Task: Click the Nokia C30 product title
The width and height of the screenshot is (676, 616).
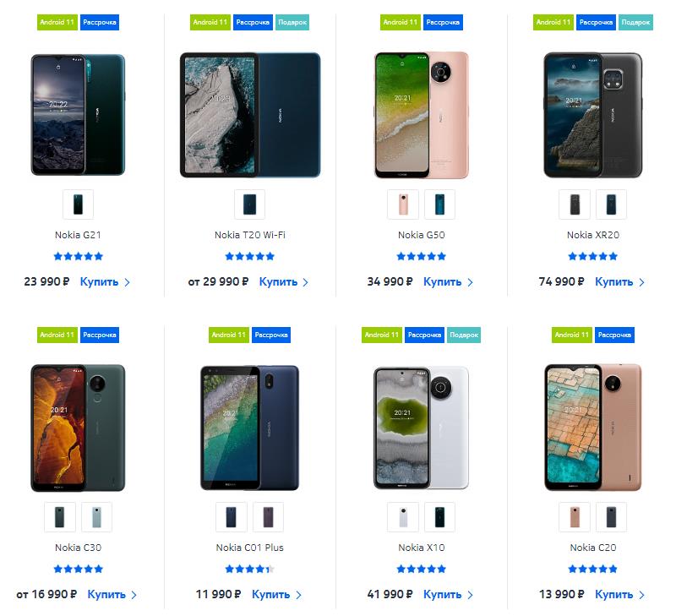Action: point(78,548)
